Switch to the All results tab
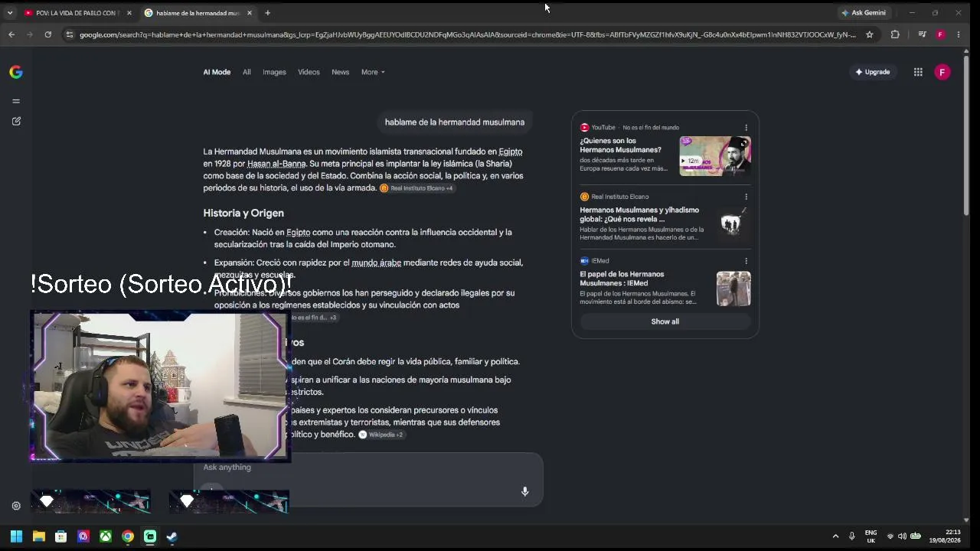The height and width of the screenshot is (551, 980). pos(247,72)
